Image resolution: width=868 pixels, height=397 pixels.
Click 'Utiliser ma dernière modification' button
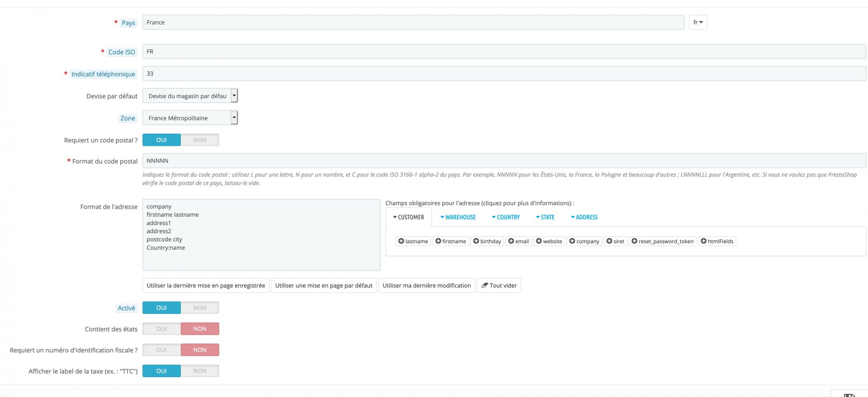coord(427,285)
